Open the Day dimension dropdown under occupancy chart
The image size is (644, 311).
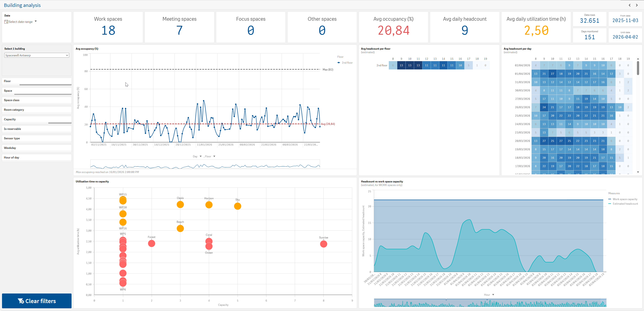(x=197, y=157)
